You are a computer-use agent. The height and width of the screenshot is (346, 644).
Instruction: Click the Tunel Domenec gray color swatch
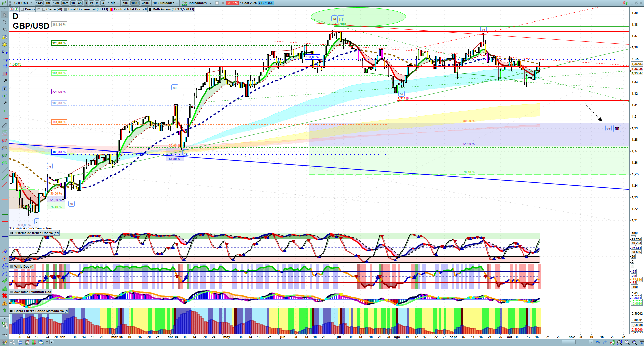coord(65,9)
